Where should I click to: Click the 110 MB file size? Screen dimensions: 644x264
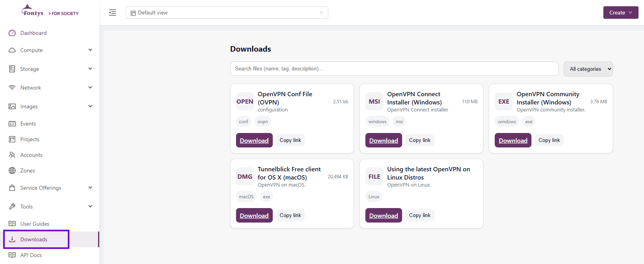click(470, 102)
